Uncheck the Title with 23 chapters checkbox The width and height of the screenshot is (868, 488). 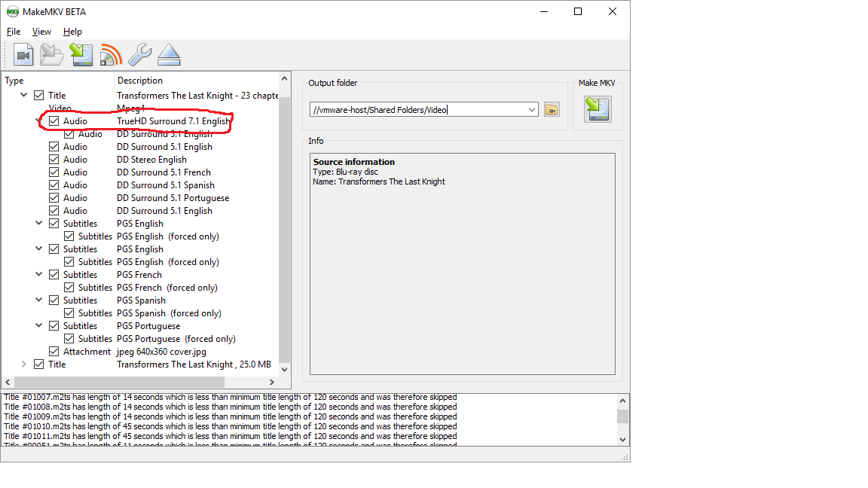[x=38, y=95]
